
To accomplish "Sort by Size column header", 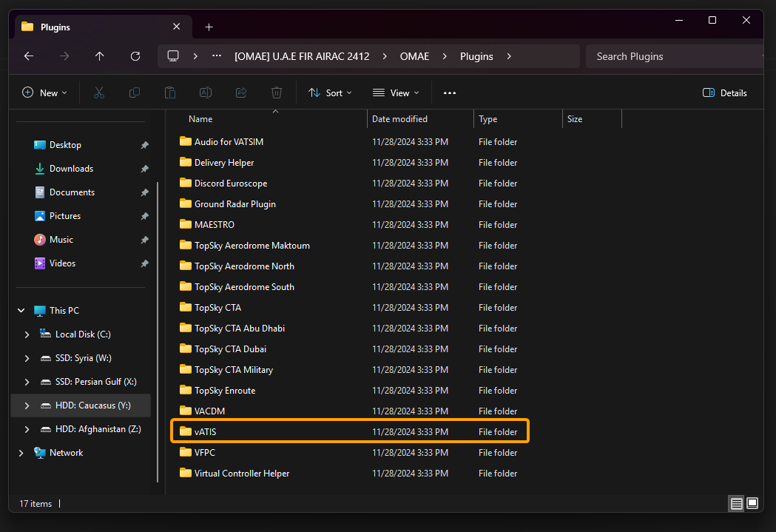I will 592,119.
